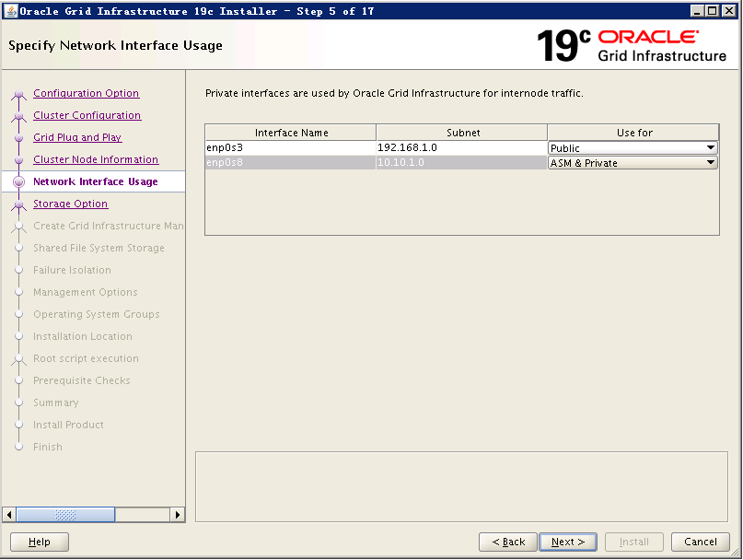The height and width of the screenshot is (560, 743).
Task: Select the enp0s8 interface name cell
Action: 290,162
